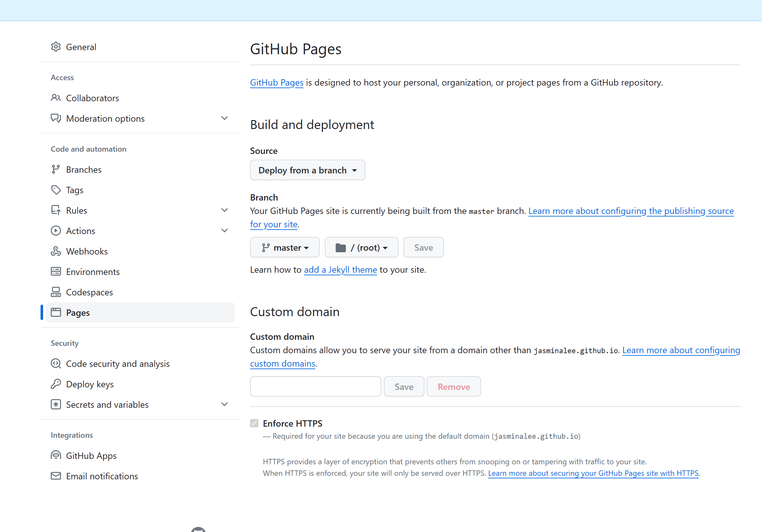Image resolution: width=762 pixels, height=532 pixels.
Task: Toggle the Enforce HTTPS checkbox
Action: [254, 423]
